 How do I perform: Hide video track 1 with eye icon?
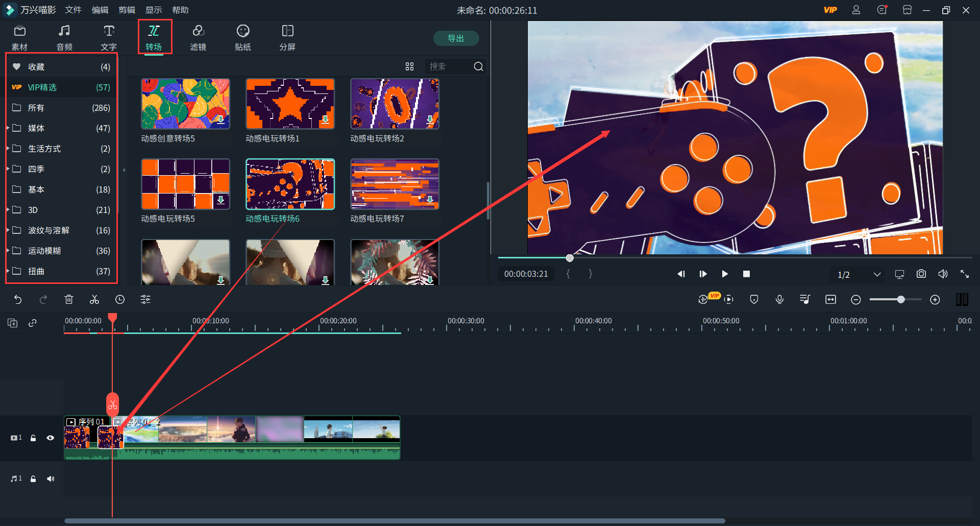tap(51, 438)
